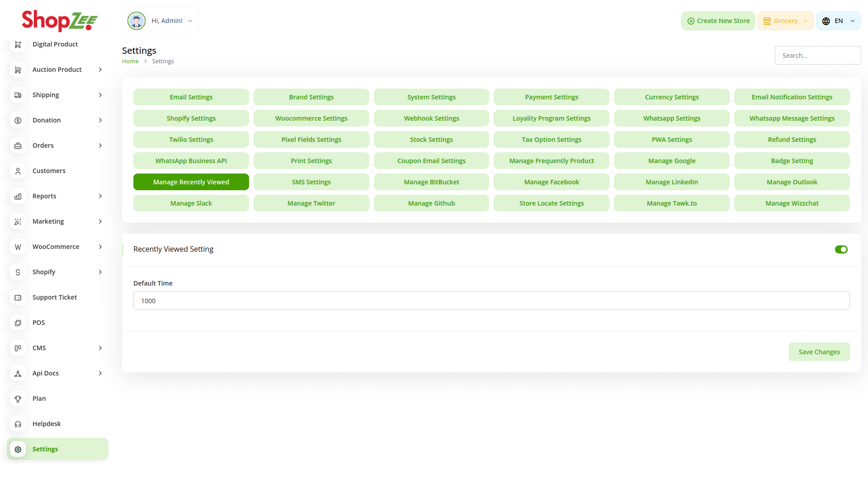Click the Customers person icon
This screenshot has width=868, height=488.
click(18, 171)
